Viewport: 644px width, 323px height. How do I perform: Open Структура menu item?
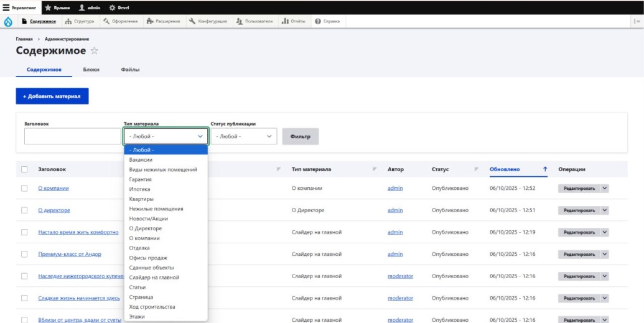pos(80,21)
